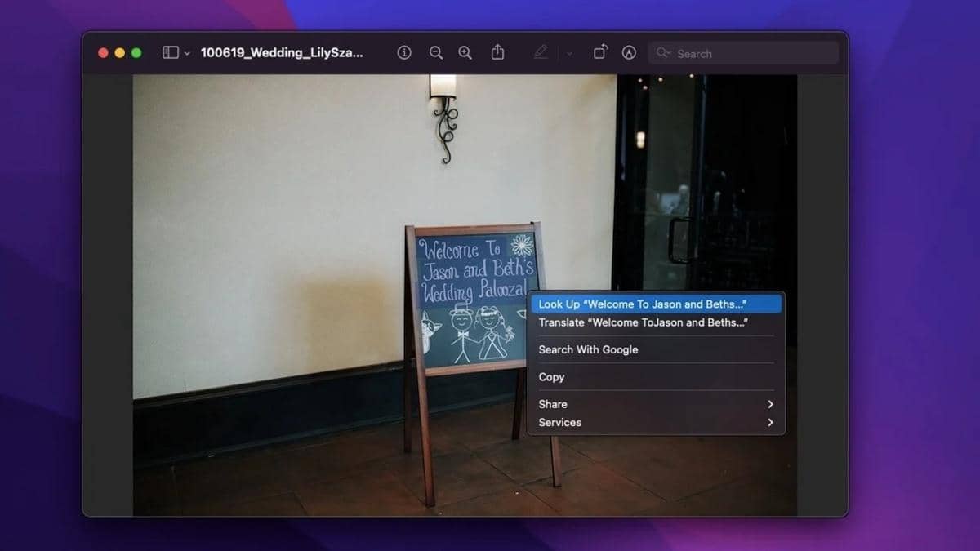980x551 pixels.
Task: Close the Preview window
Action: 103,53
